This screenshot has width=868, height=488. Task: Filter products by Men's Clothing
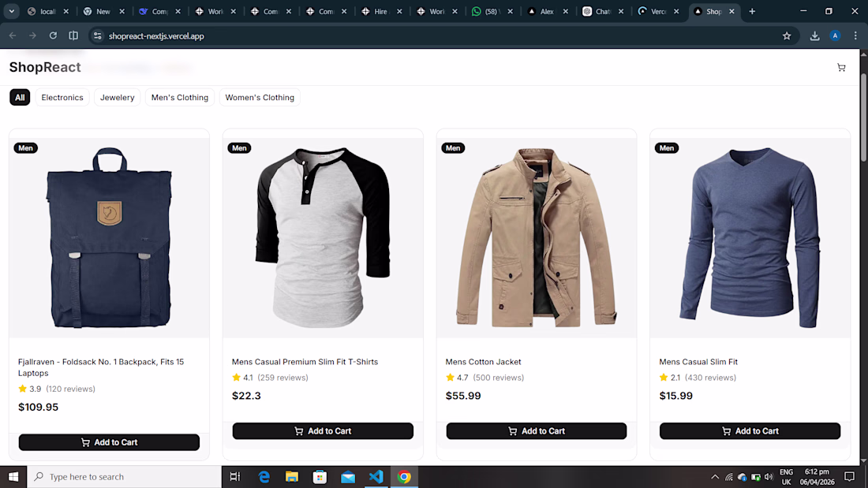tap(180, 98)
